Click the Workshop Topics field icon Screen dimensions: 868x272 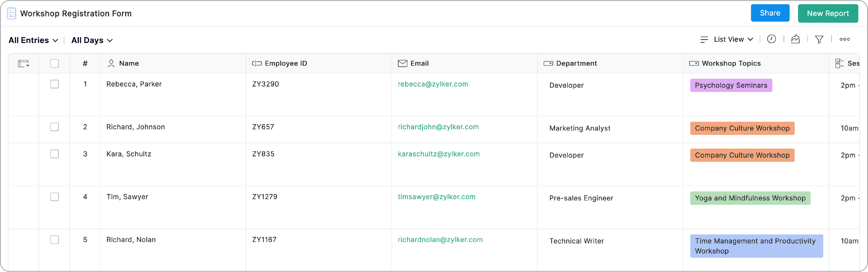[x=694, y=63]
